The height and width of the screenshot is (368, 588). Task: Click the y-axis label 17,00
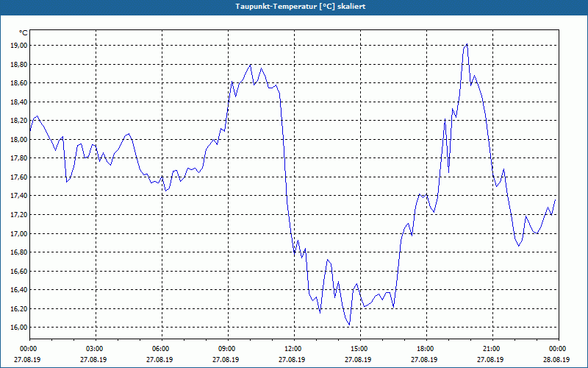[x=20, y=233]
